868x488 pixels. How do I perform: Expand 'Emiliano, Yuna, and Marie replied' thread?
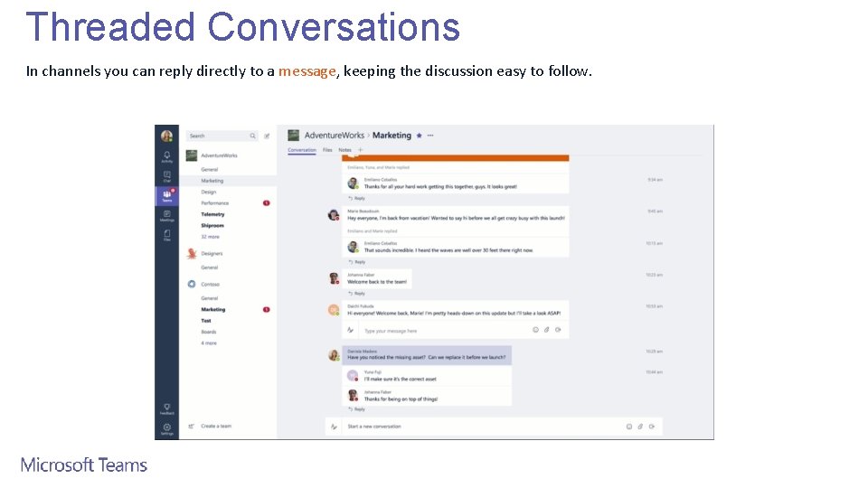tap(379, 167)
